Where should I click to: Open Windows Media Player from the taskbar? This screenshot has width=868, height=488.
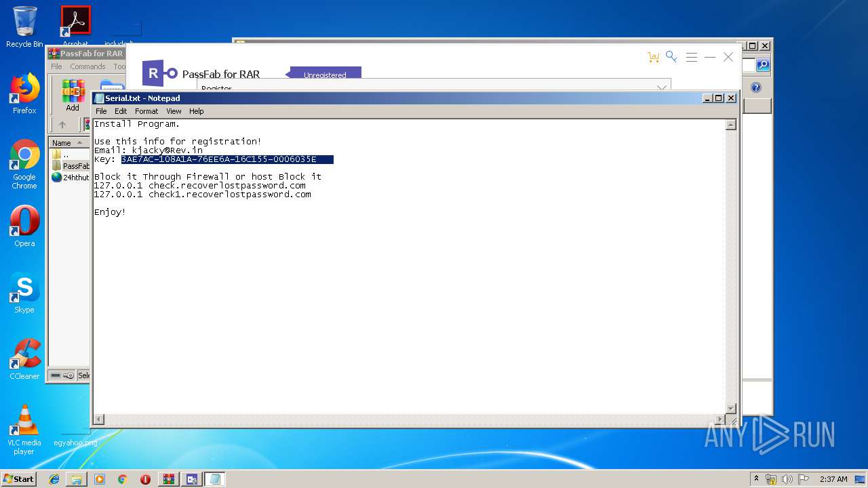point(100,479)
